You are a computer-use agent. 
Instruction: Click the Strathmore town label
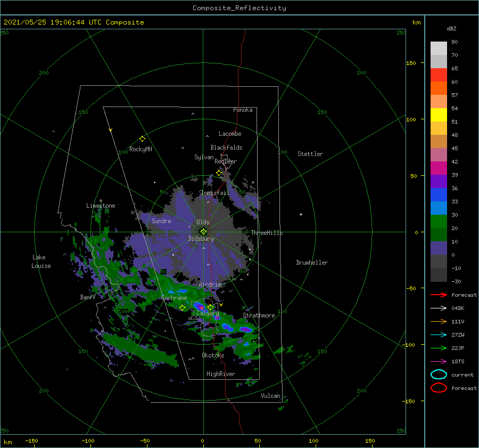(x=259, y=315)
